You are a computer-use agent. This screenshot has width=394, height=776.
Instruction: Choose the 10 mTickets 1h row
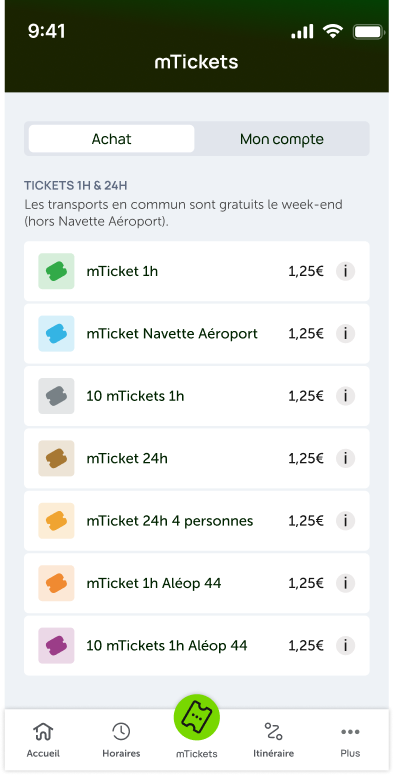tap(197, 396)
